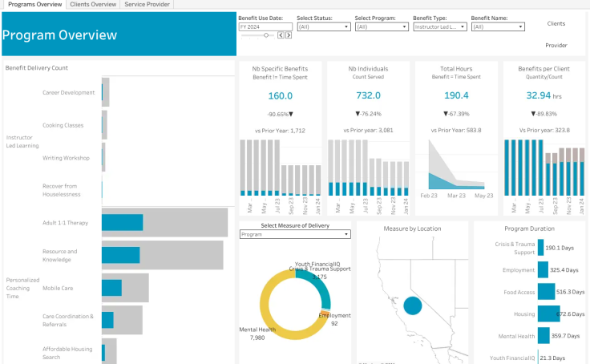The image size is (590, 364).
Task: Click the 32.94 hrs Benefits per Client value
Action: pyautogui.click(x=544, y=95)
